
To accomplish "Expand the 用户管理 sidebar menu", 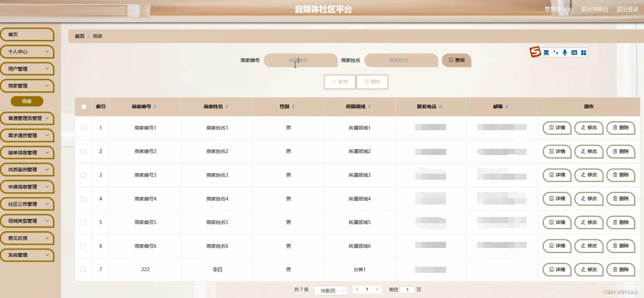I will [27, 69].
